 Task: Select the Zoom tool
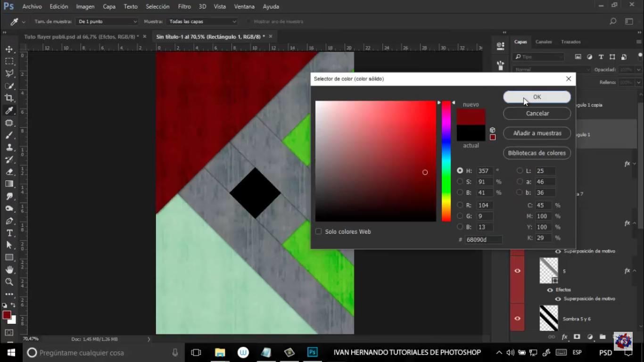9,282
